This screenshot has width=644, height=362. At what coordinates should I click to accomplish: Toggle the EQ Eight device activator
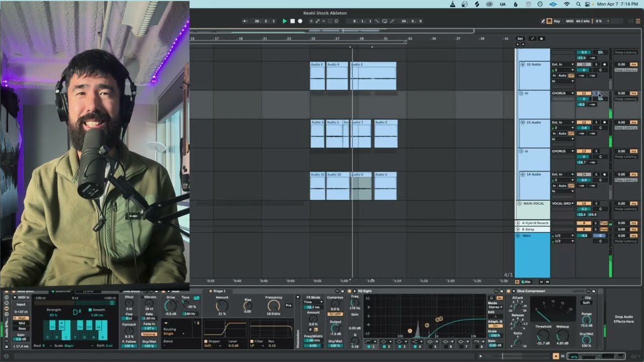[x=349, y=291]
